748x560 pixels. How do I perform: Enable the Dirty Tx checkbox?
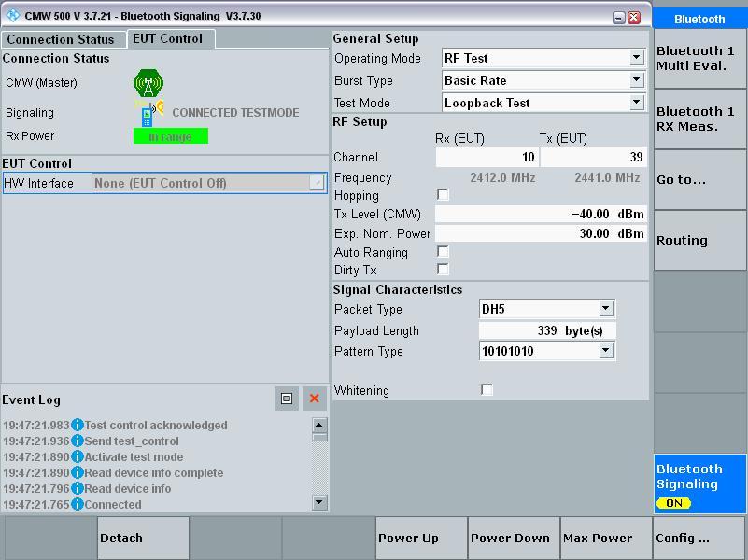(x=443, y=270)
